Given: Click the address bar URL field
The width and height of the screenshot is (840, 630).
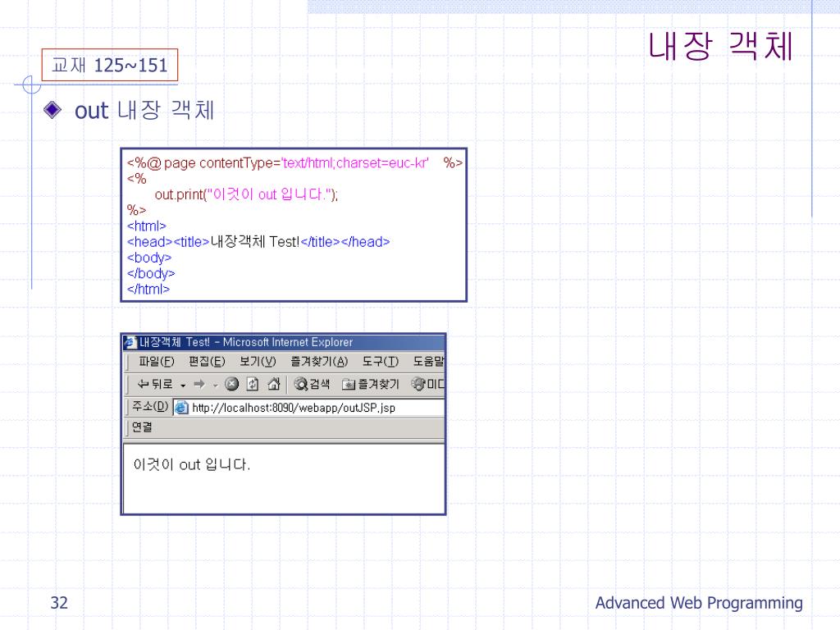Looking at the screenshot, I should pyautogui.click(x=308, y=408).
